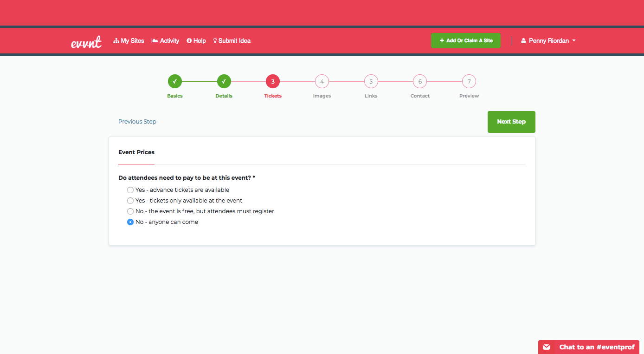Select step 3 Tickets circle
Screen dimensions: 644x354
pyautogui.click(x=273, y=82)
